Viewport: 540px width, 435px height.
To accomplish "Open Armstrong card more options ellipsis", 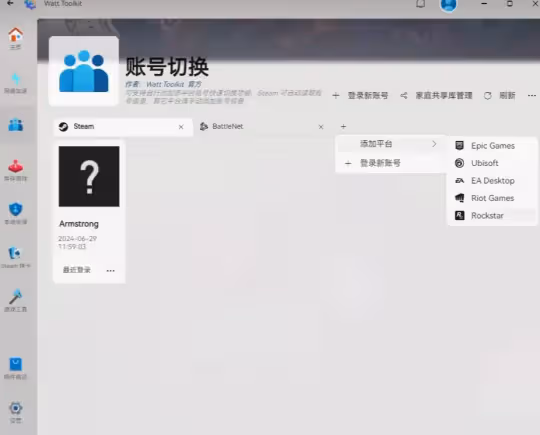I will click(111, 271).
